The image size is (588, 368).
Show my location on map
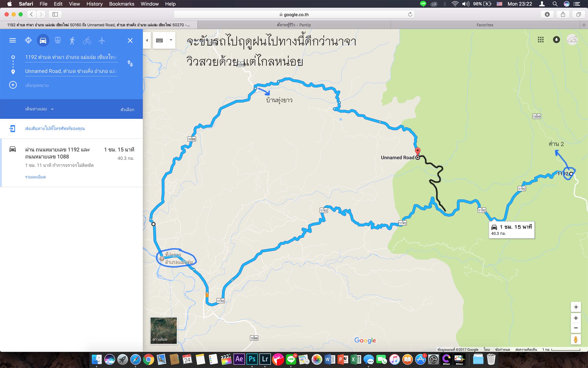tap(576, 307)
